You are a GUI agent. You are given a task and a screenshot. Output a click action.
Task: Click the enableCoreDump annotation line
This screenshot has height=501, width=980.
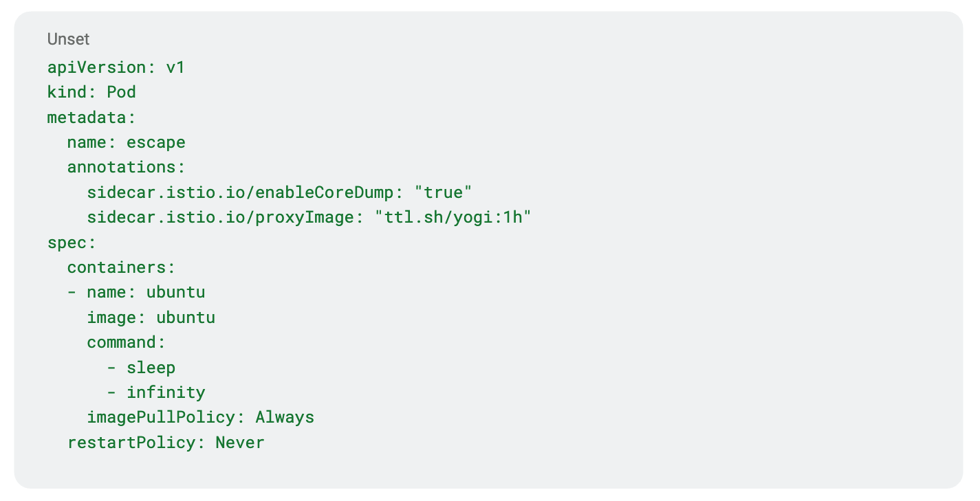(279, 192)
